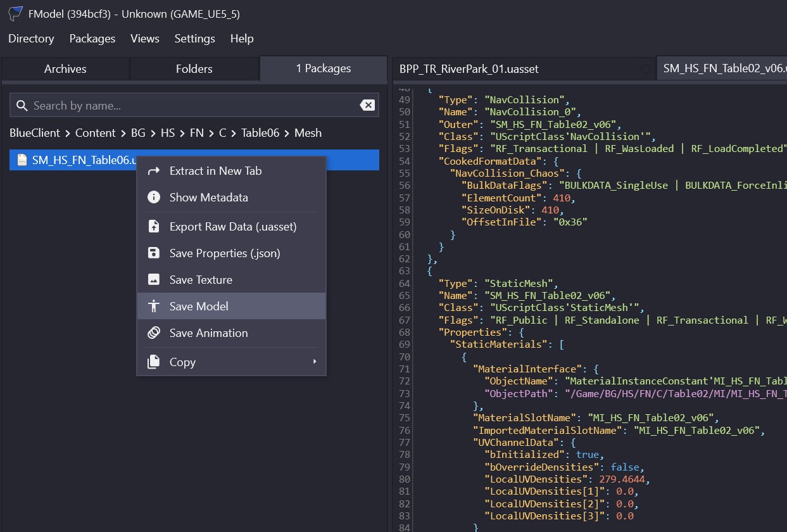Select the 1 Packages tab
The width and height of the screenshot is (787, 532).
(324, 68)
